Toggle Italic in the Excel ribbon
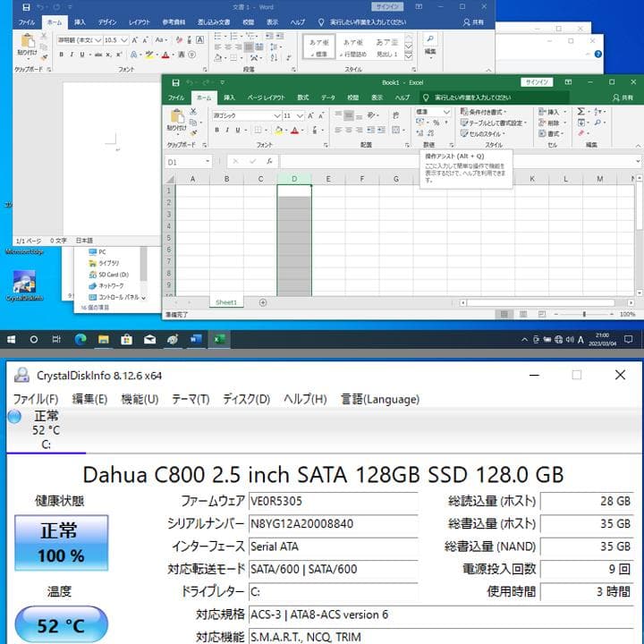 227,131
